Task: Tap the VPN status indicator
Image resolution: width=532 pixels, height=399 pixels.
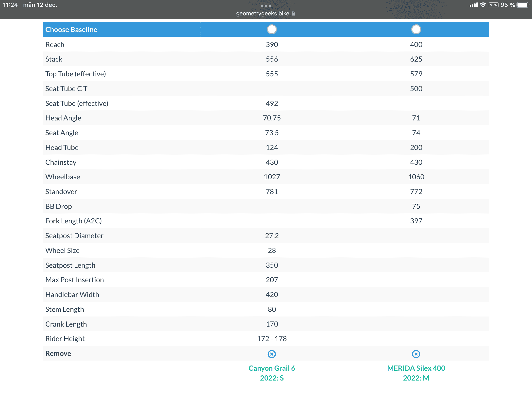Action: pos(494,5)
